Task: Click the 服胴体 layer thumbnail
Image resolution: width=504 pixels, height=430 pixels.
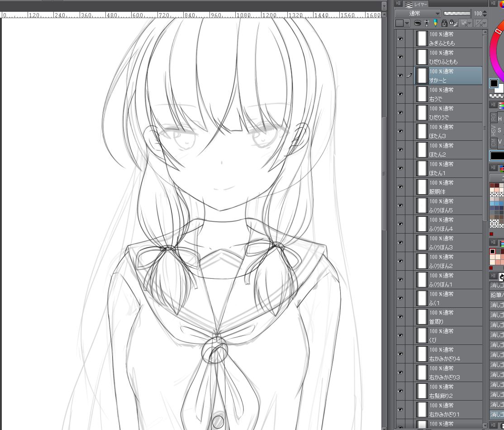Action: [x=422, y=187]
